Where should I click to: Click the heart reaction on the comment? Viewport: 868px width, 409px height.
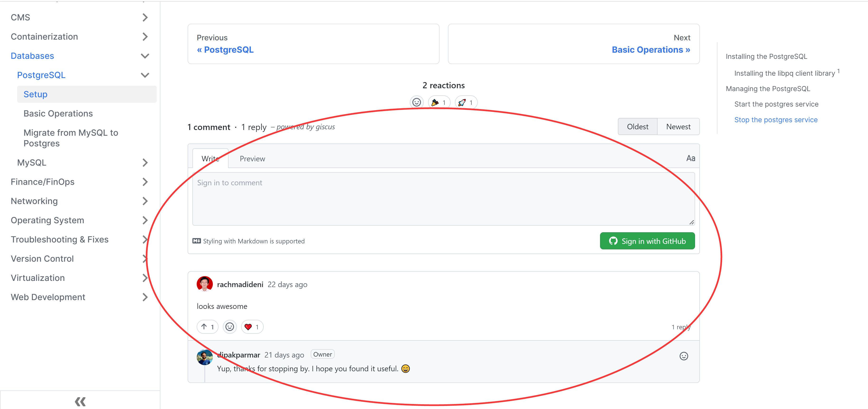click(x=252, y=327)
